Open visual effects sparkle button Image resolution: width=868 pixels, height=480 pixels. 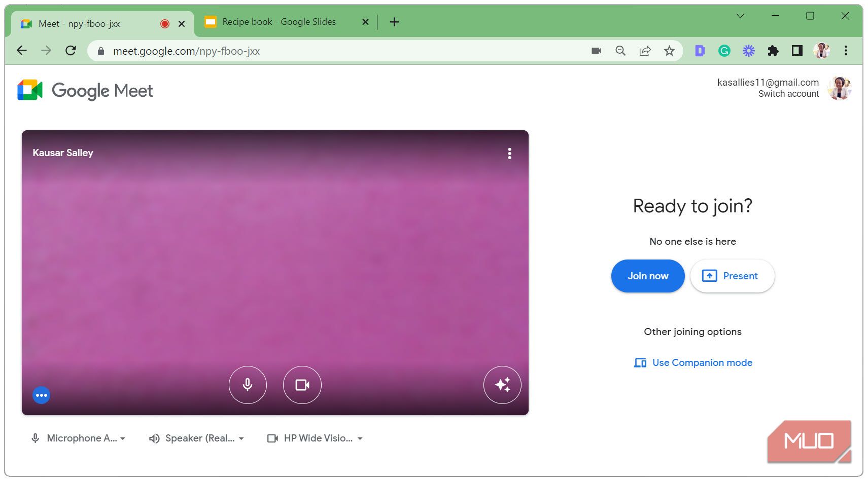pyautogui.click(x=502, y=385)
